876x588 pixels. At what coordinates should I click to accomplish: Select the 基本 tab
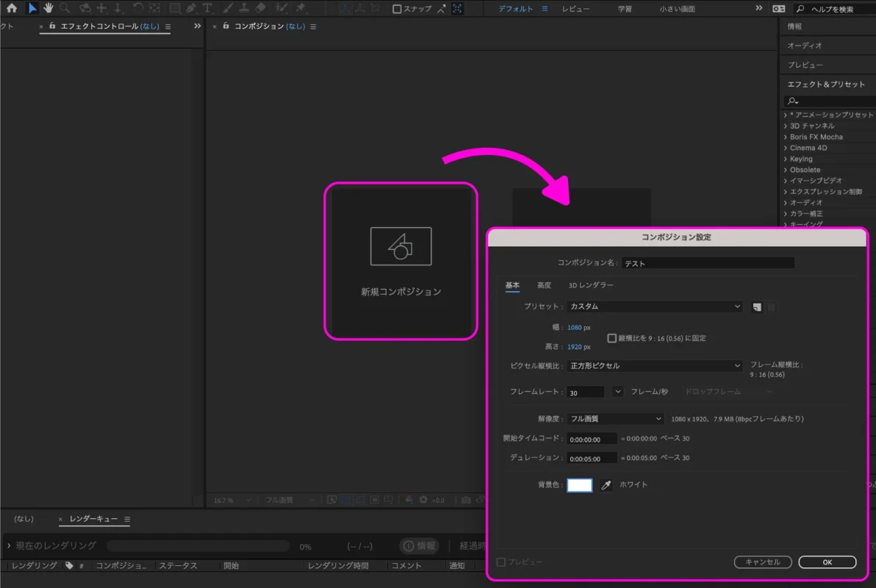click(x=512, y=286)
